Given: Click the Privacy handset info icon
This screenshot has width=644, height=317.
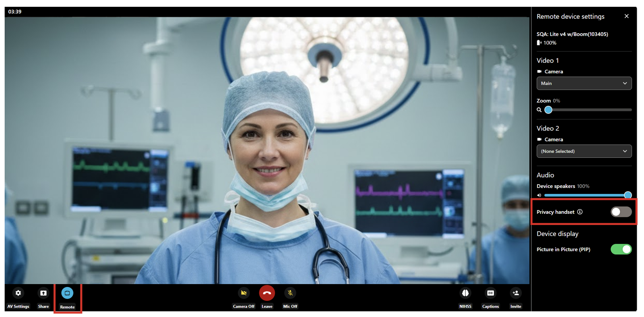Looking at the screenshot, I should (580, 212).
